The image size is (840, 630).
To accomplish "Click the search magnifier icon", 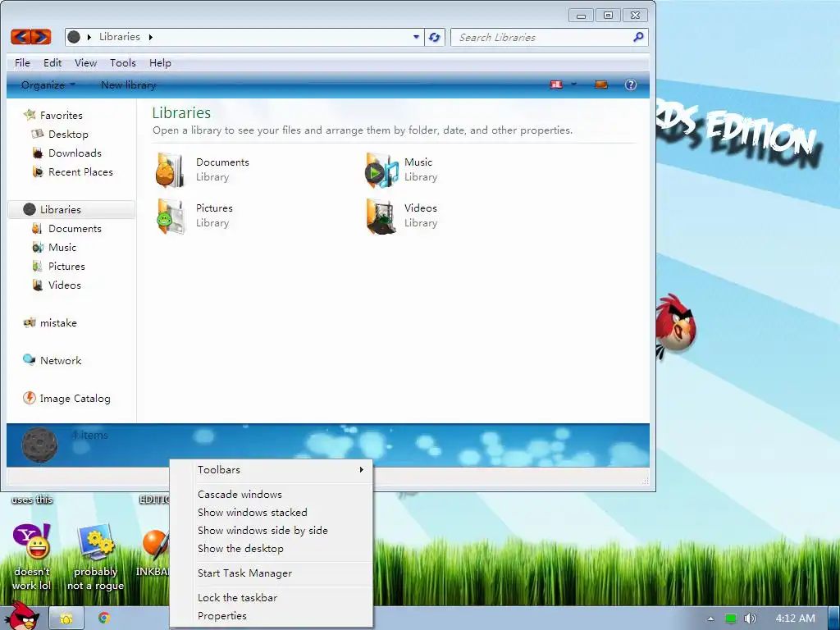I will (x=638, y=36).
